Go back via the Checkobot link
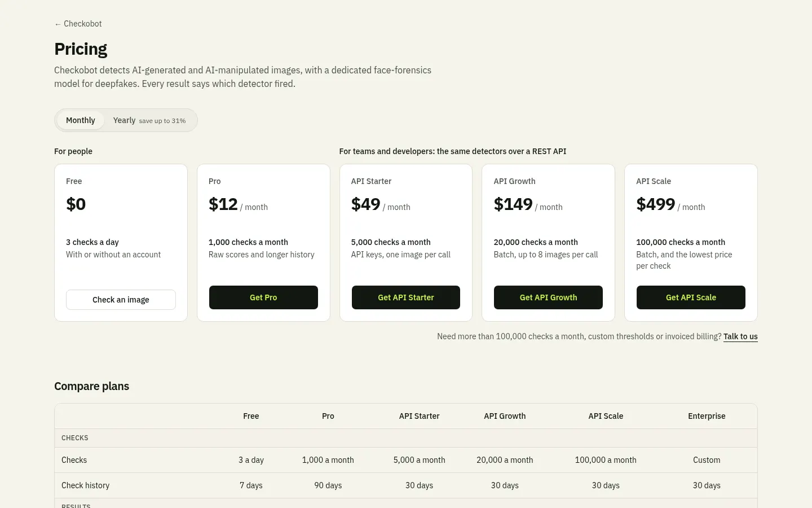The width and height of the screenshot is (812, 508). 78,24
